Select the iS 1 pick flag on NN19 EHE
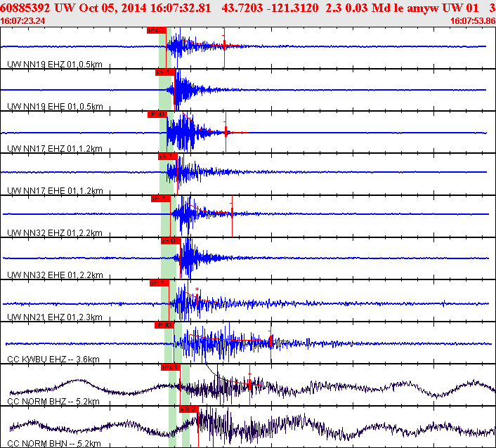496x448 pixels. coord(164,72)
